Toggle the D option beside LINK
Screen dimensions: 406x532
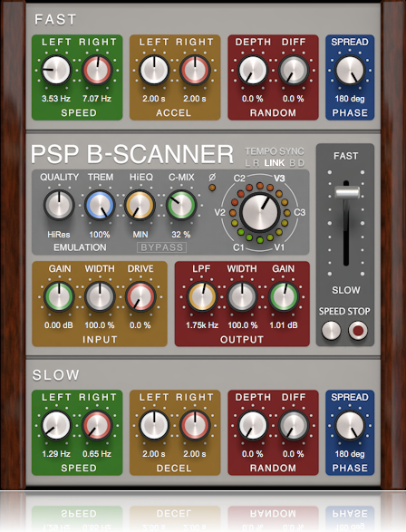tap(301, 163)
